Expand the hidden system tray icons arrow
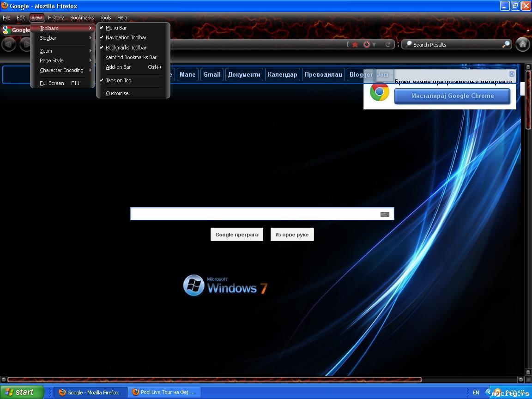 tap(488, 393)
